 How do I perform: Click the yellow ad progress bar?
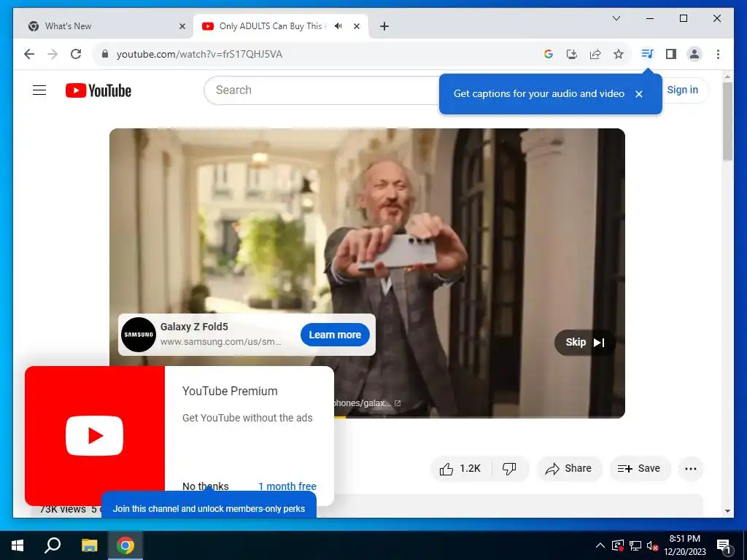(340, 416)
